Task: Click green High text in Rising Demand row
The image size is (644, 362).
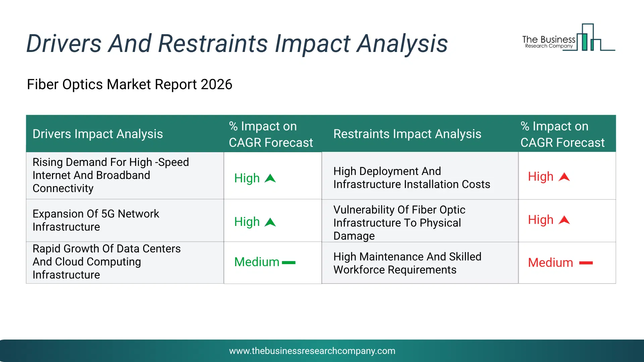Action: [x=247, y=178]
